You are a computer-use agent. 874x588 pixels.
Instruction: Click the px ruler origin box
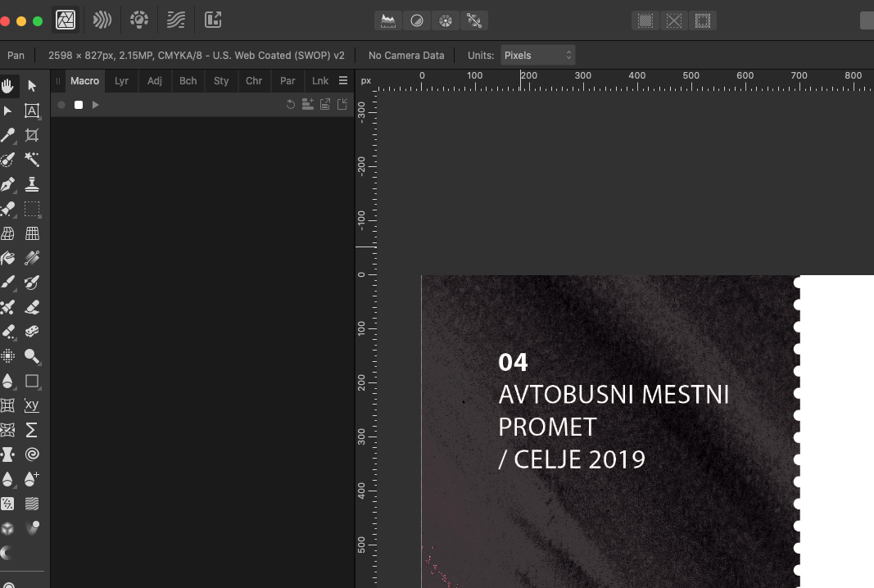click(365, 81)
